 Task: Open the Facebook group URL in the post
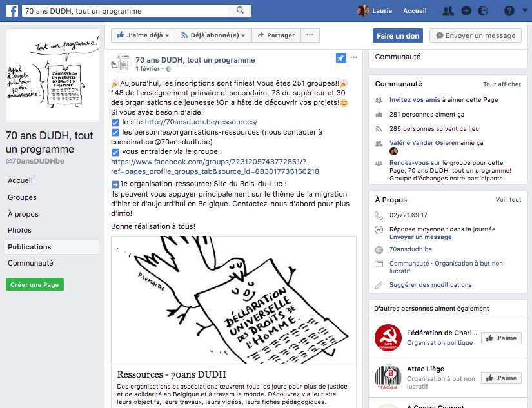click(x=215, y=166)
